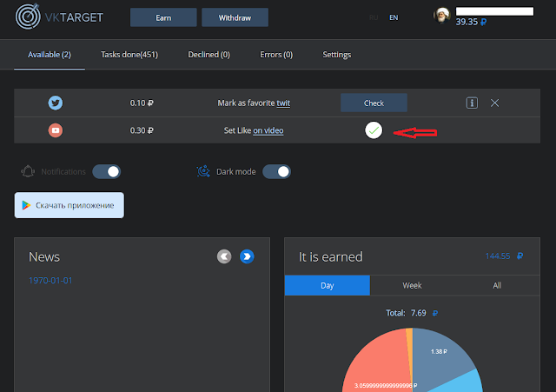Check the Mark as favorite task
Screen dimensions: 556x392
tap(374, 103)
